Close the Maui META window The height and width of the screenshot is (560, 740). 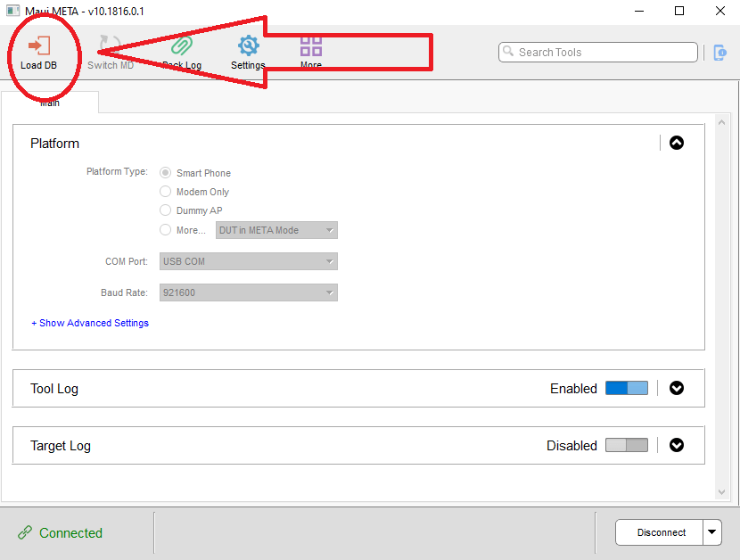pyautogui.click(x=719, y=11)
